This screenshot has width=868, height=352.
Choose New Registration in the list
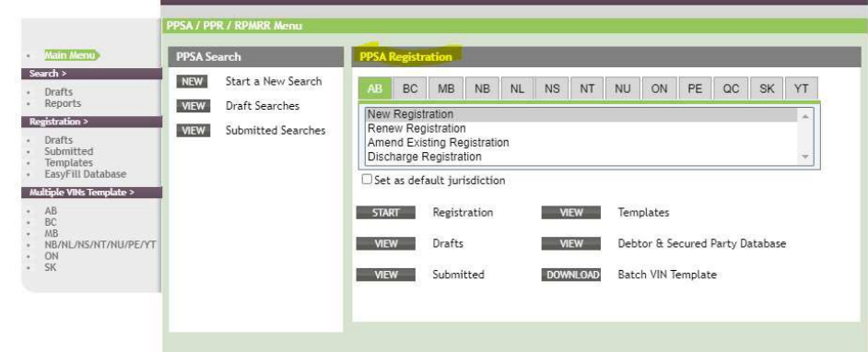tap(581, 114)
